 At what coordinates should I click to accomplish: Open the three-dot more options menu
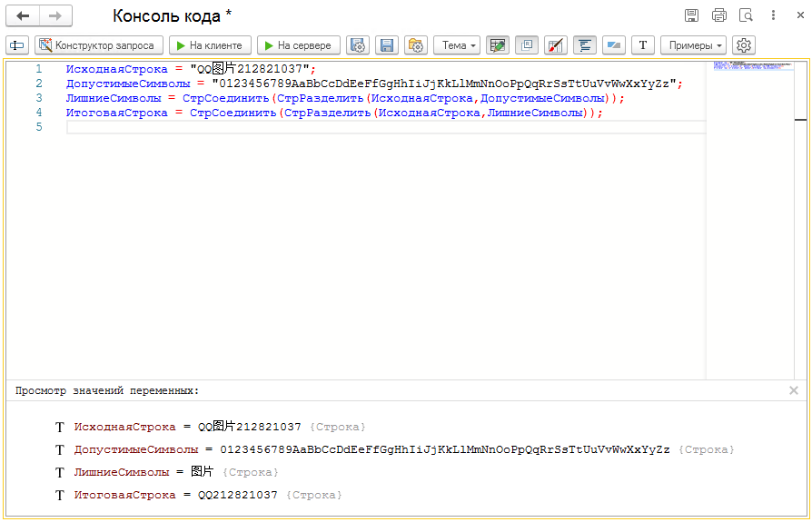[774, 15]
